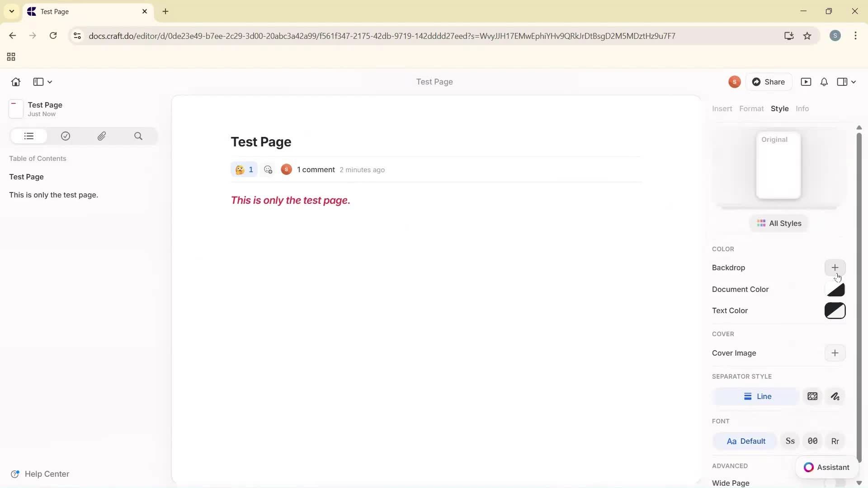
Task: Switch to the Format tab
Action: point(751,108)
